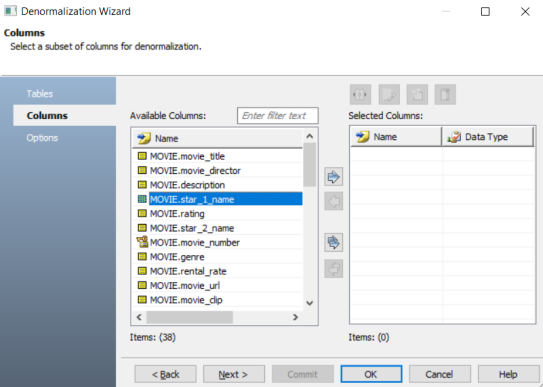
Task: Click the column icon beside MOVIE.movie_title
Action: point(142,156)
